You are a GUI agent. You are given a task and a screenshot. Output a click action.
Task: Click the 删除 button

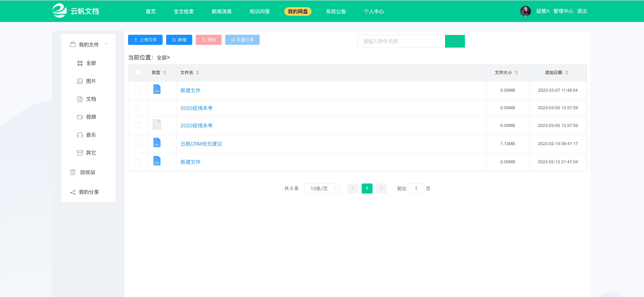click(209, 40)
